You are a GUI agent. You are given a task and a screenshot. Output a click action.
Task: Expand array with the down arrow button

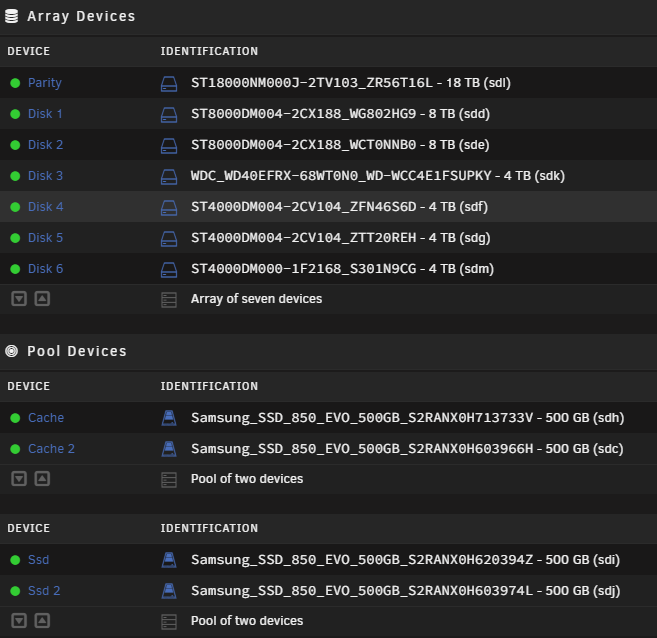[19, 299]
